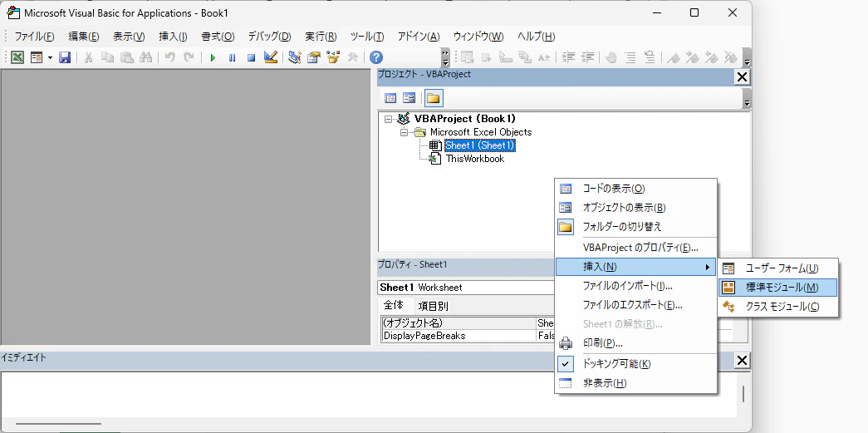
Task: Select ThisWorkbook in the project tree
Action: coord(475,159)
